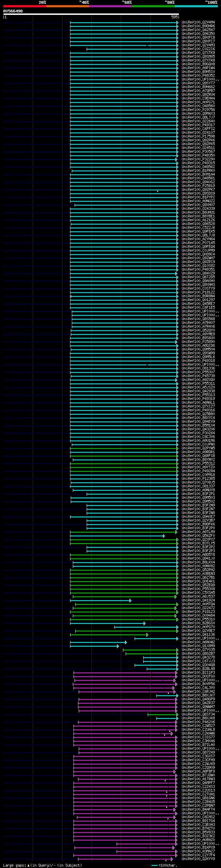221x868 pixels.
Task: Click hit label UniRef100_P18123
Action: click(x=198, y=612)
